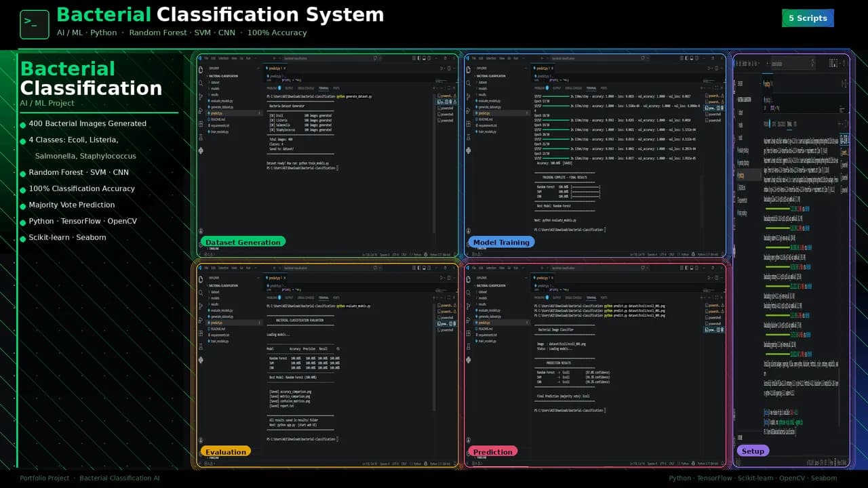
Task: Toggle secondary side bar in Evaluation window
Action: tap(427, 267)
